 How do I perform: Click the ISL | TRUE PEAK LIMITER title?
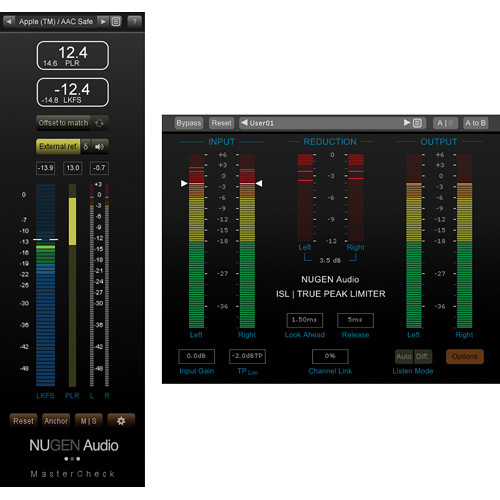[330, 294]
